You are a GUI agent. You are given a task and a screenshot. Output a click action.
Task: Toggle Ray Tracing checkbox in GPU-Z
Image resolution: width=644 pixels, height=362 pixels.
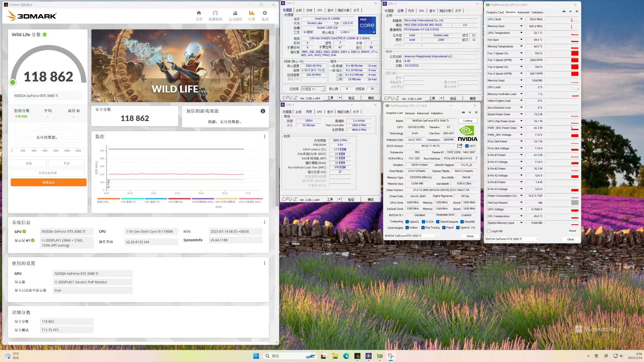pos(423,228)
